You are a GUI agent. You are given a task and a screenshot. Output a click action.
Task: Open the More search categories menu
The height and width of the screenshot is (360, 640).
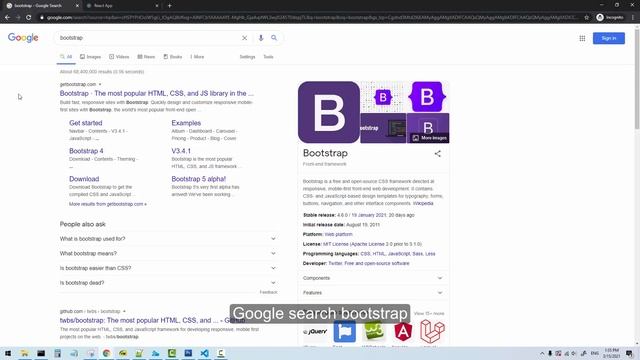pos(197,57)
